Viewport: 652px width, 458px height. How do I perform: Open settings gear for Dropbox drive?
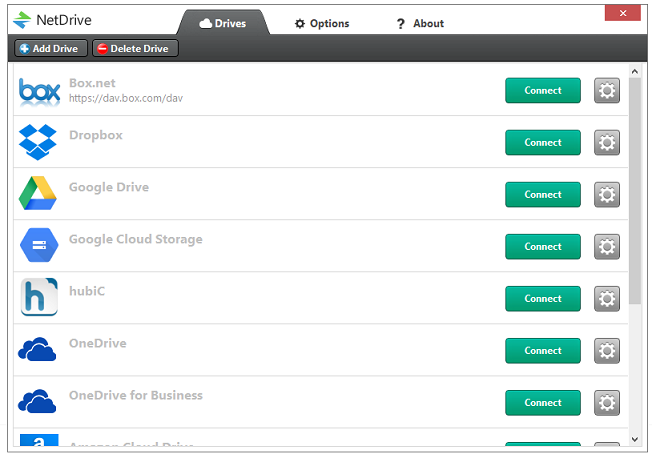(607, 143)
